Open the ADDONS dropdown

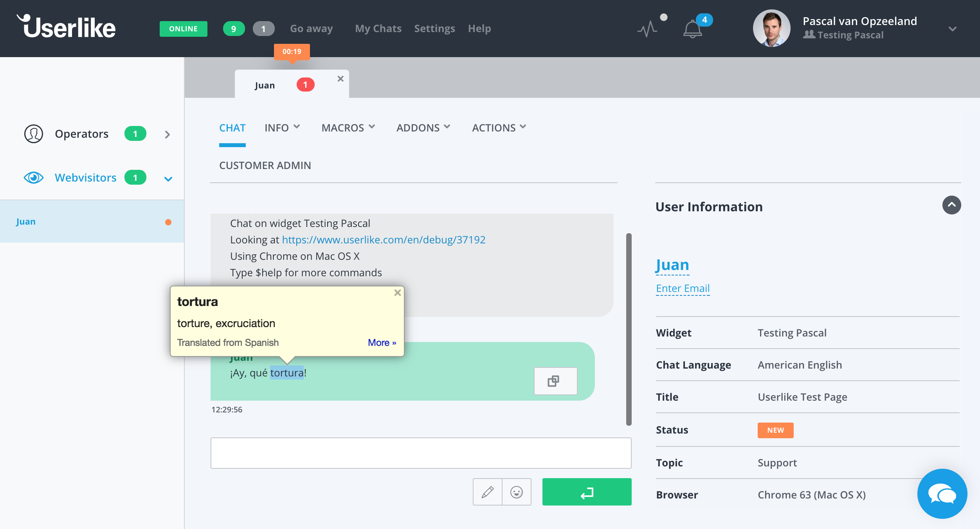(x=423, y=128)
